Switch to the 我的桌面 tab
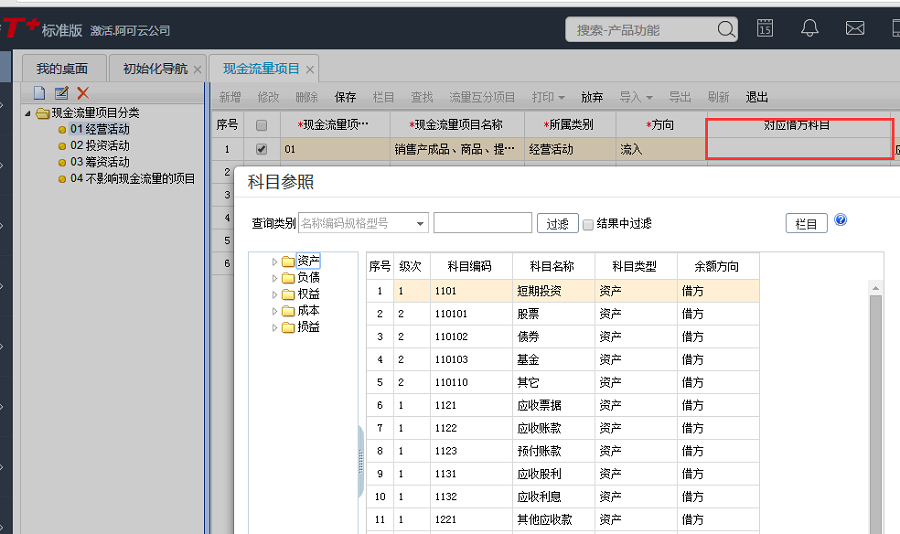900x534 pixels. coord(62,69)
